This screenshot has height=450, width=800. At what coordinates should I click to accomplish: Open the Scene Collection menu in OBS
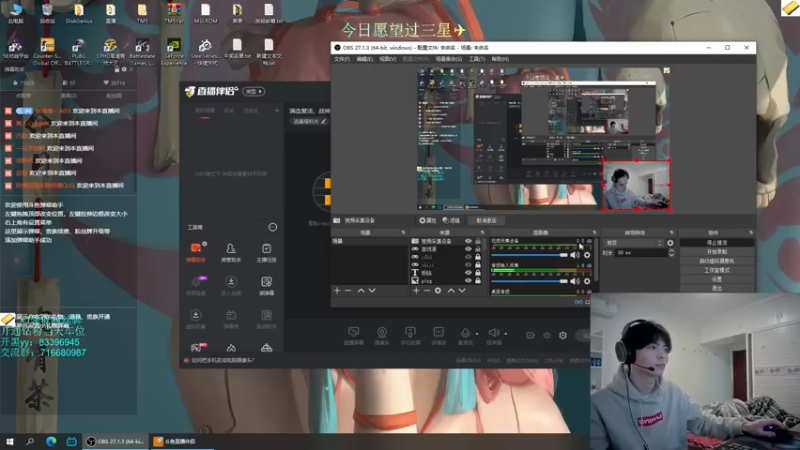[x=448, y=59]
